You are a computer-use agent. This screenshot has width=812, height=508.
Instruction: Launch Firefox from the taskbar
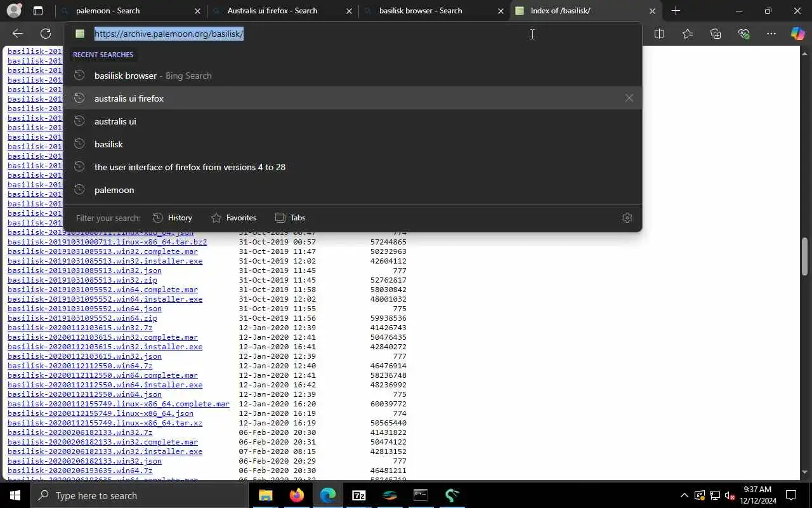(x=296, y=495)
